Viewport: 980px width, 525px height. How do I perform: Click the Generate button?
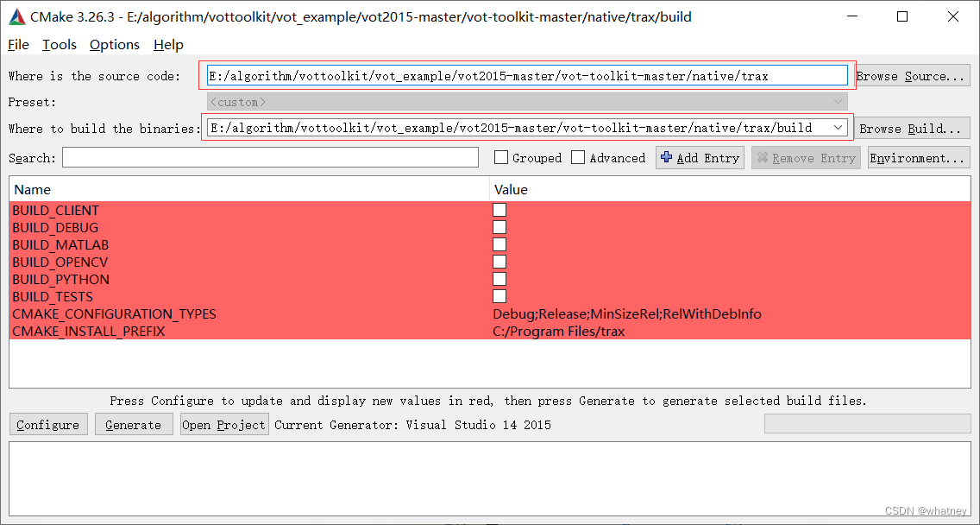click(134, 424)
